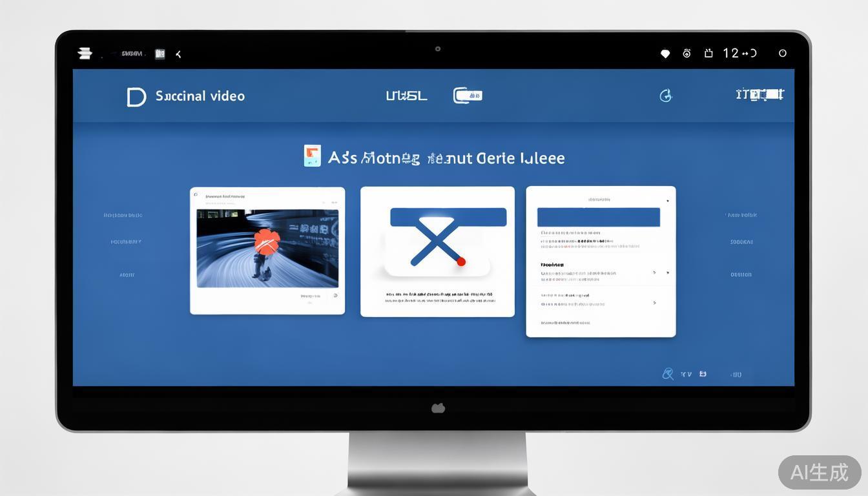Click the back chevron in top bar
Image resolution: width=868 pixels, height=496 pixels.
tap(178, 54)
